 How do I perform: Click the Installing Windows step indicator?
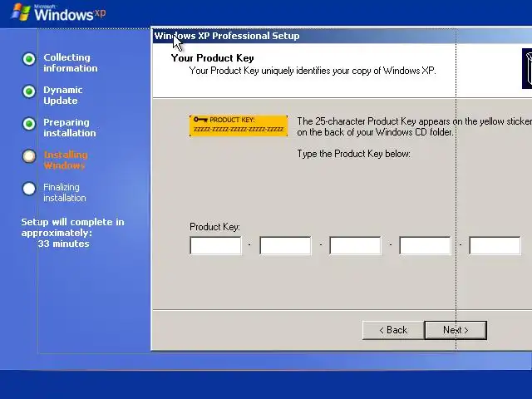pos(29,156)
